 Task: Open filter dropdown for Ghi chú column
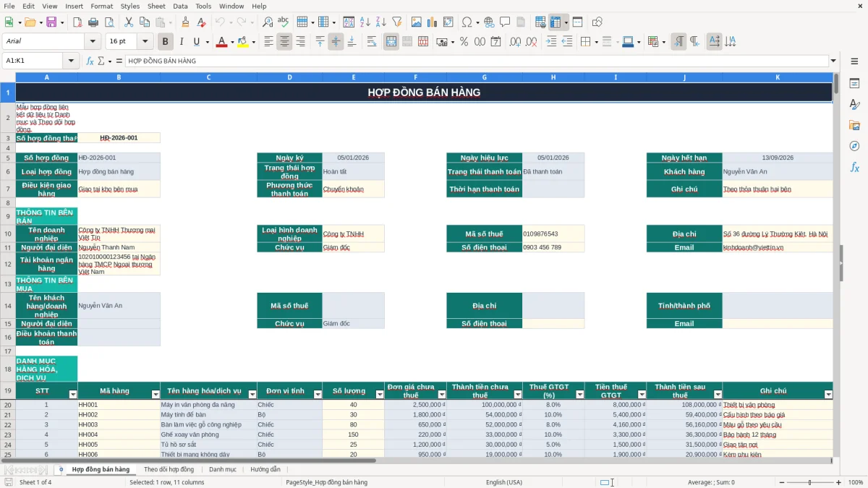click(x=828, y=394)
